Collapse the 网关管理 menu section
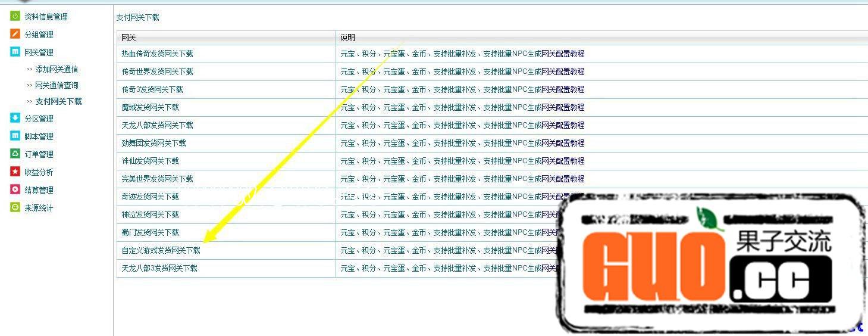Screen dimensions: 868x336 click(39, 52)
